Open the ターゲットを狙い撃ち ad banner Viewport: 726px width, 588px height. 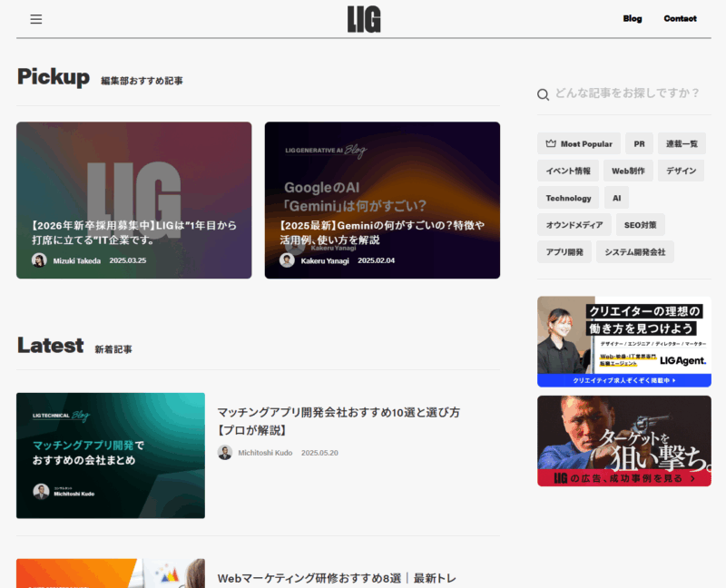[x=624, y=441]
